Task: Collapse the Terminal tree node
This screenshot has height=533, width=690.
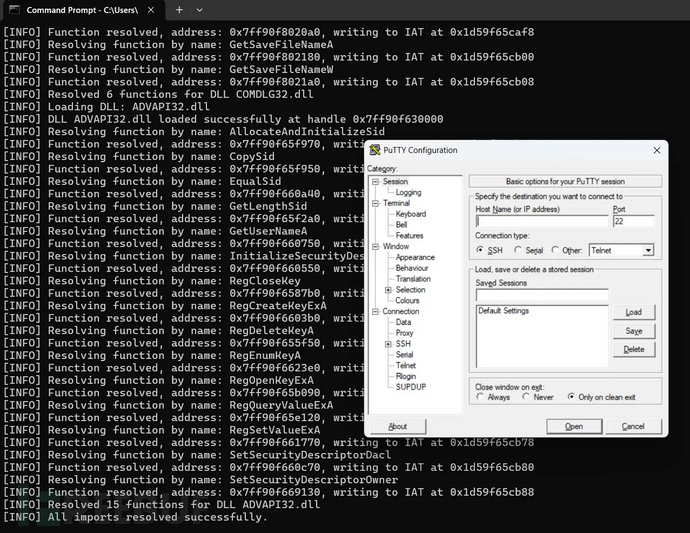Action: (x=375, y=203)
